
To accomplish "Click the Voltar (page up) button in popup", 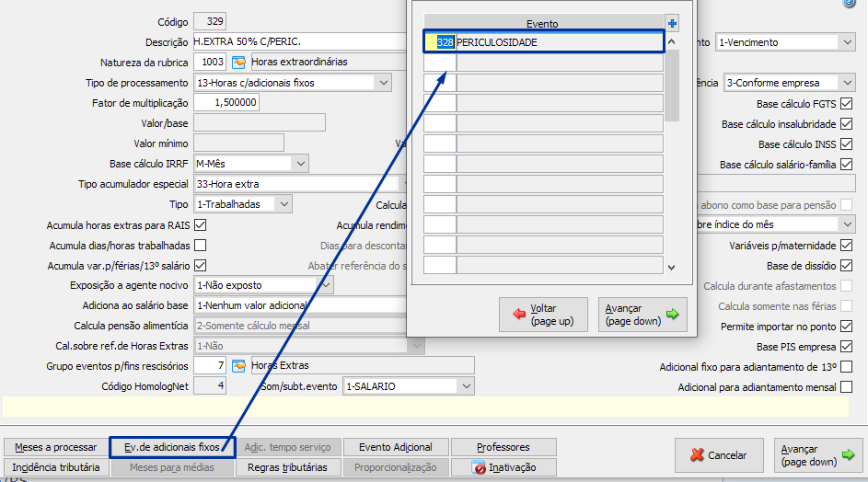I will tap(543, 315).
